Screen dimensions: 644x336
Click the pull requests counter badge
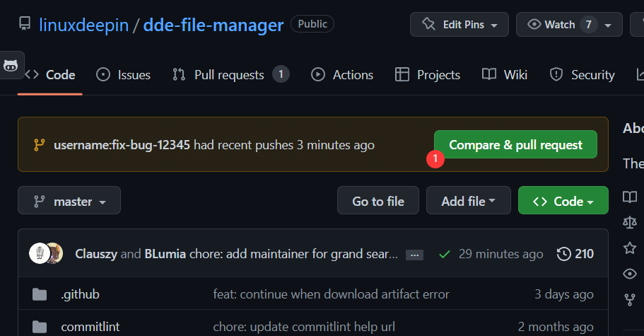281,74
